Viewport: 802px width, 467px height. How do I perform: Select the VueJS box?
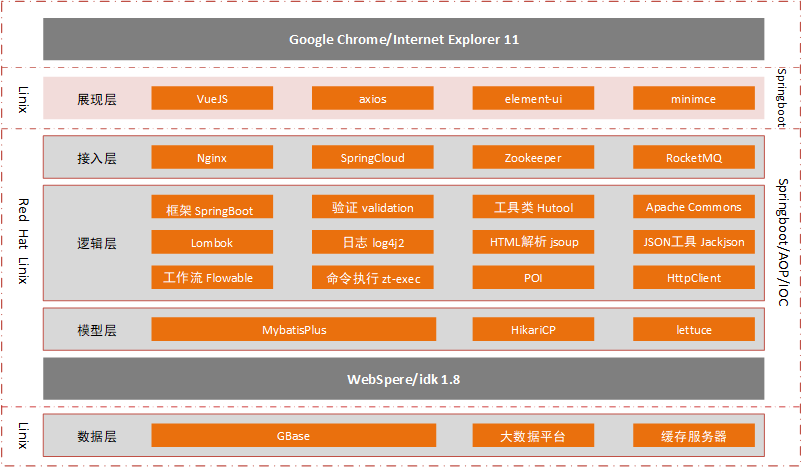click(212, 98)
